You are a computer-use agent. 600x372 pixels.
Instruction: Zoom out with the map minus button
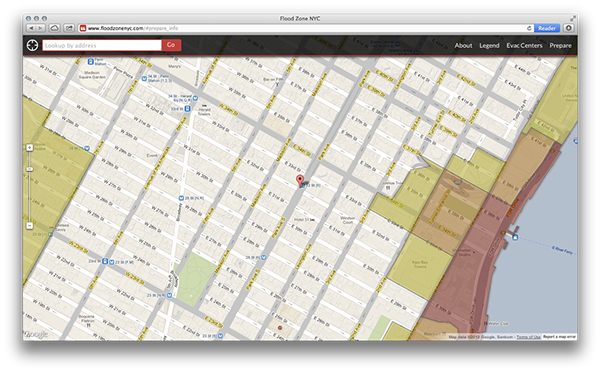[x=29, y=226]
